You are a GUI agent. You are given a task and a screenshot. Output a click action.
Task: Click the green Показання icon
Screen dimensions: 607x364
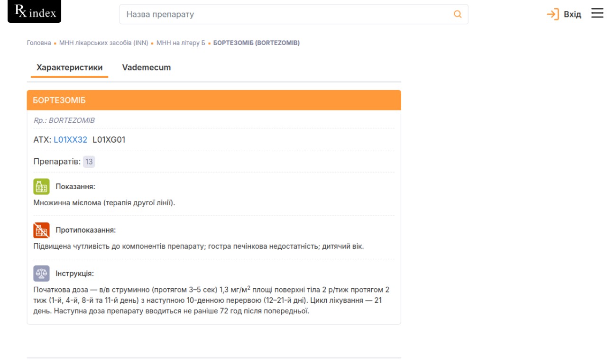click(41, 186)
